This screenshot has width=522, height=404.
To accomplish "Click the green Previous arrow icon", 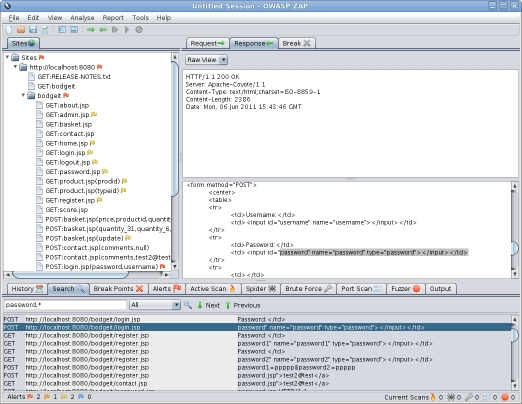I will [228, 305].
